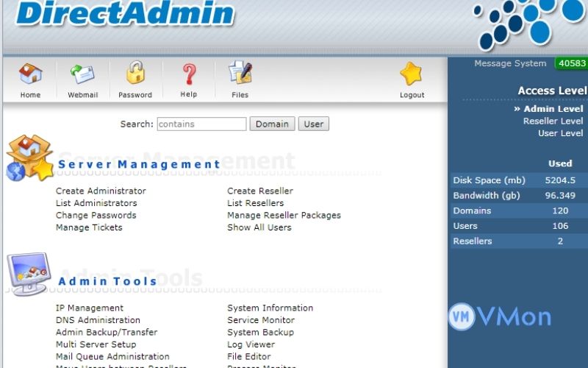Screen dimensions: 588x368
Task: Open Change Passwords link
Action: (x=96, y=215)
